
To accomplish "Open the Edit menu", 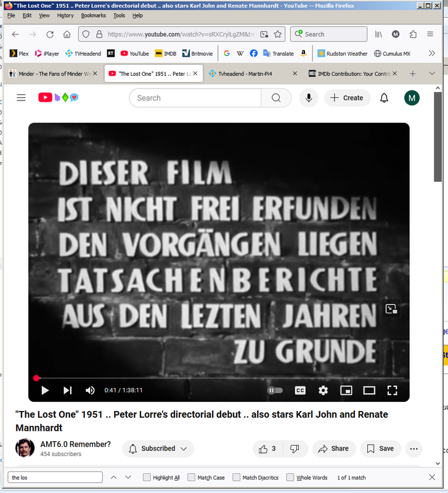I will click(27, 15).
